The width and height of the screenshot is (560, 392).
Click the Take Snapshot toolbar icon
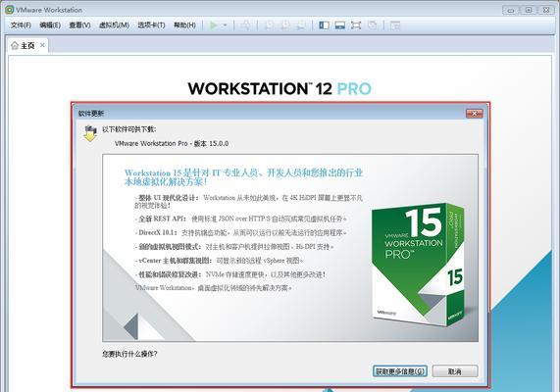pyautogui.click(x=269, y=25)
